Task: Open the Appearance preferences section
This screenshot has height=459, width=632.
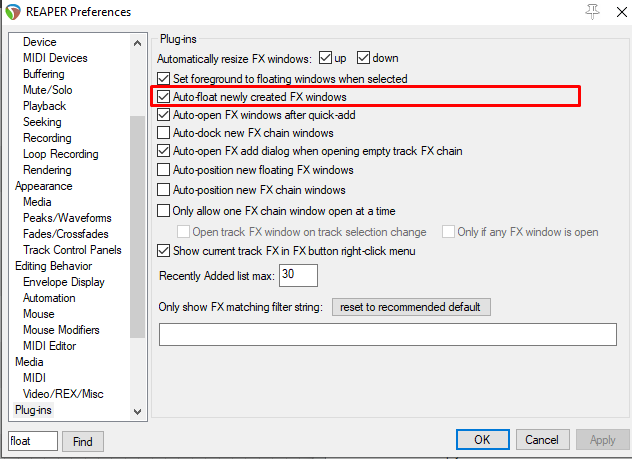Action: tap(43, 186)
